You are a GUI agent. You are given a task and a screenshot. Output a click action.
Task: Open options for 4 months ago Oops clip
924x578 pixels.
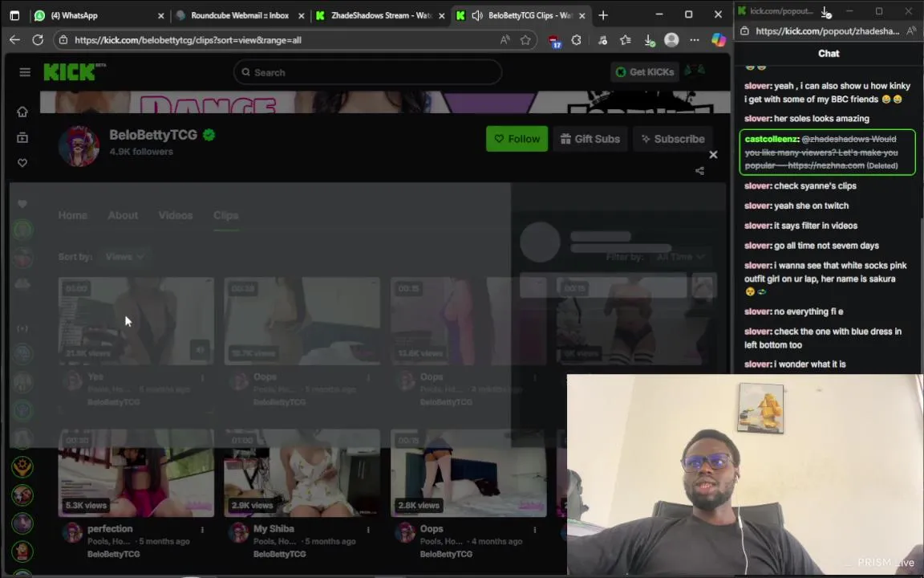click(534, 530)
